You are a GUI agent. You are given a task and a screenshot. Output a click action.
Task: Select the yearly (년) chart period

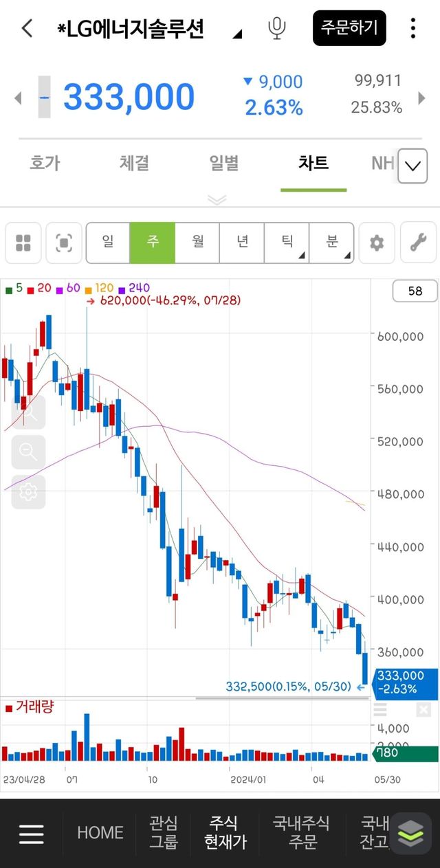click(242, 243)
